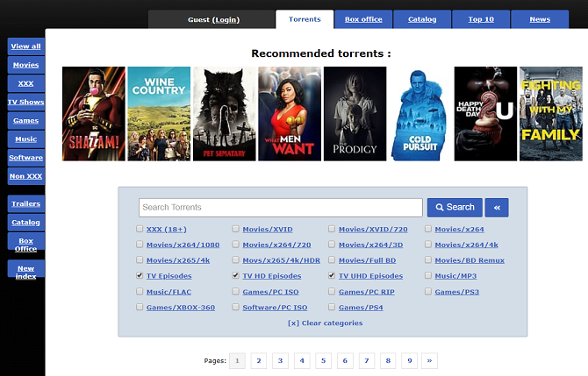Collapse search categories with the « button

(x=497, y=208)
